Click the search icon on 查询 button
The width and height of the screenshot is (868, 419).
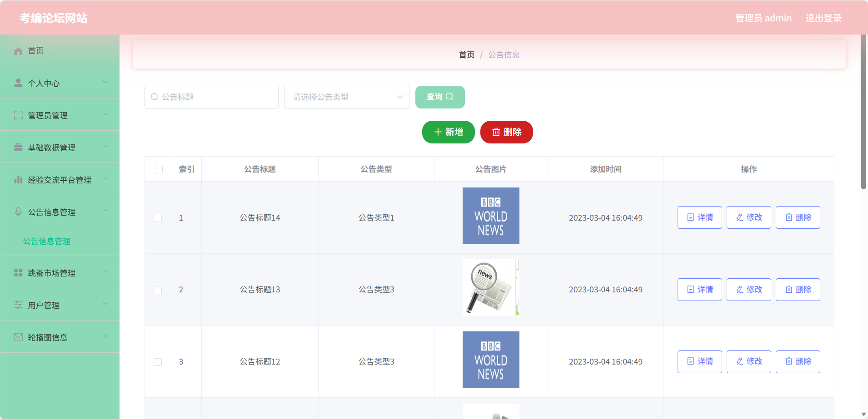coord(450,97)
